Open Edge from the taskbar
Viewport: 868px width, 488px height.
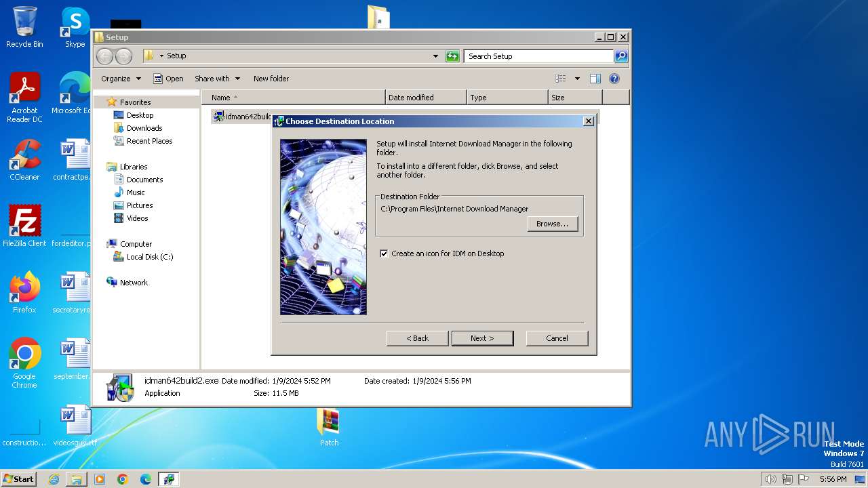[x=145, y=479]
